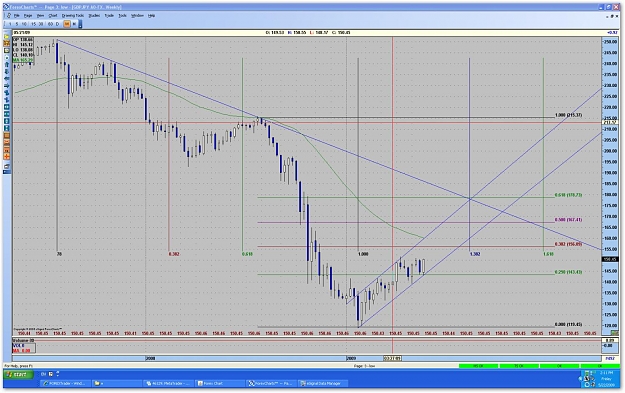625x393 pixels.
Task: Switch chart to 5-minute interval
Action: click(x=17, y=24)
